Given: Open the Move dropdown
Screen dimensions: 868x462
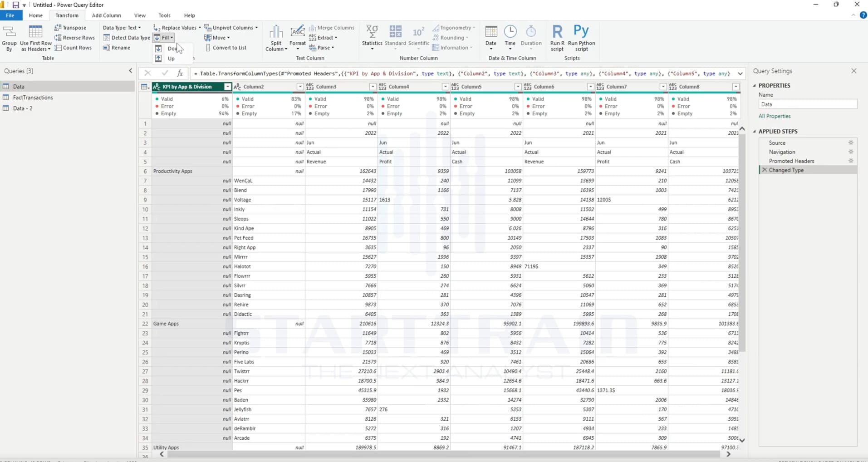Looking at the screenshot, I should pyautogui.click(x=217, y=38).
